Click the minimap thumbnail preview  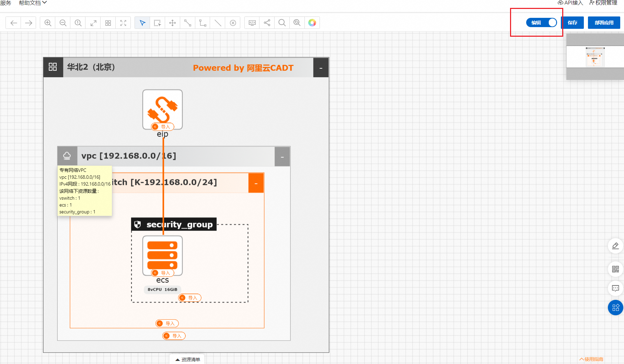point(595,57)
